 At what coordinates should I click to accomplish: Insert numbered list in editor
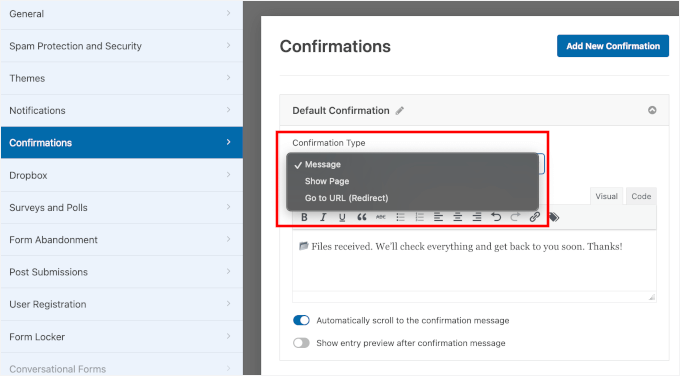point(419,217)
